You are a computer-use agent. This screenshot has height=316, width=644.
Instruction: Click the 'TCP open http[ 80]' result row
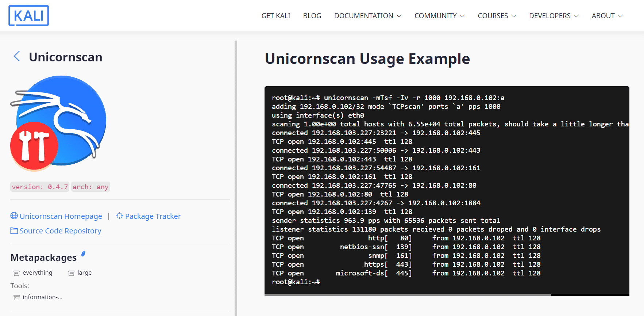406,238
